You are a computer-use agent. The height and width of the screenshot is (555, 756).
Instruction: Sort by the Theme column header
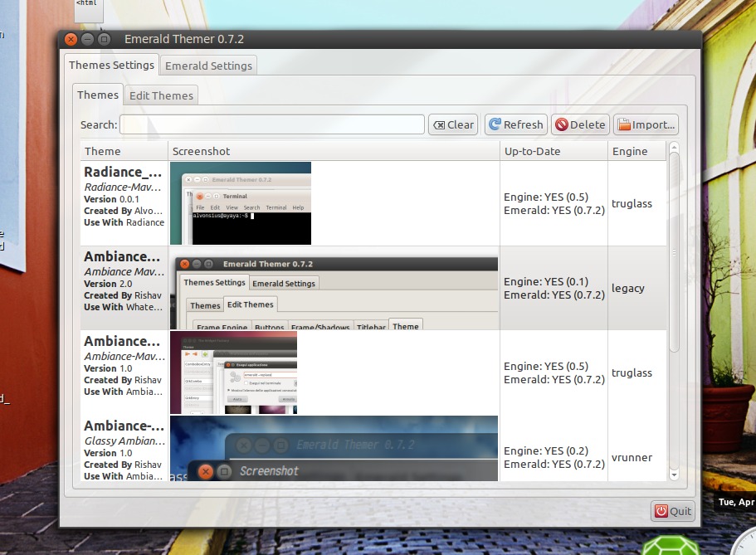pyautogui.click(x=124, y=151)
